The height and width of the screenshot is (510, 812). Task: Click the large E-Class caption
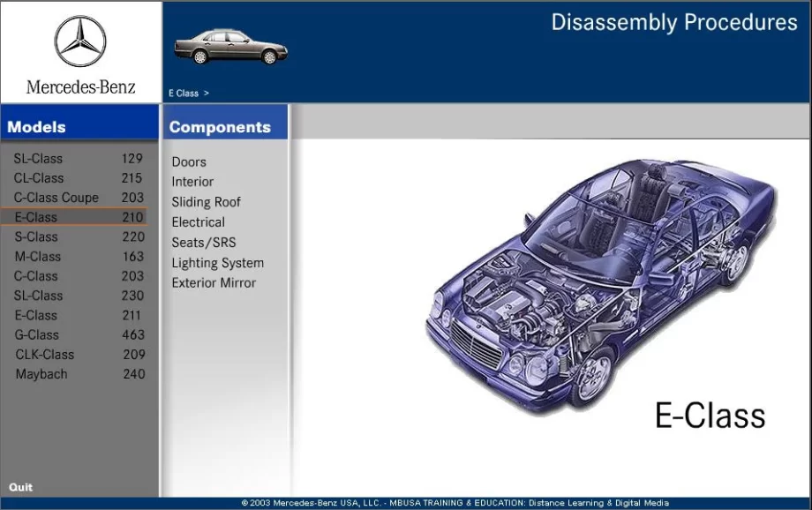point(710,416)
